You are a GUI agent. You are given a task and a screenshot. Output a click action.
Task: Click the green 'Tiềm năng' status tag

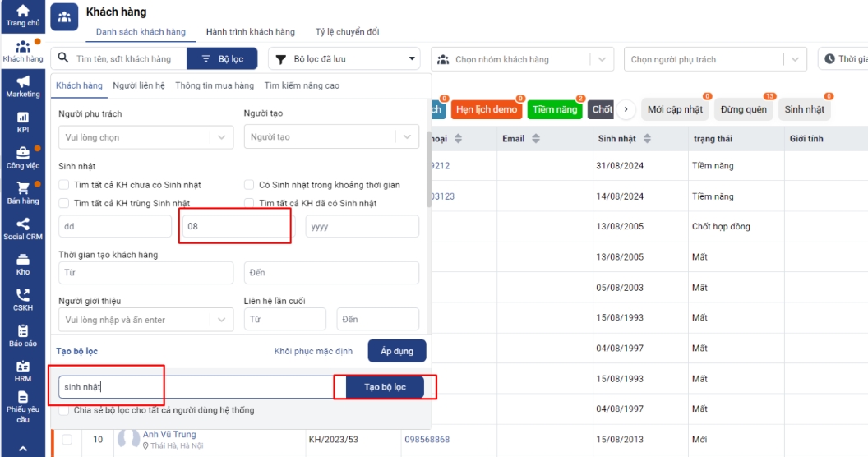tap(554, 109)
